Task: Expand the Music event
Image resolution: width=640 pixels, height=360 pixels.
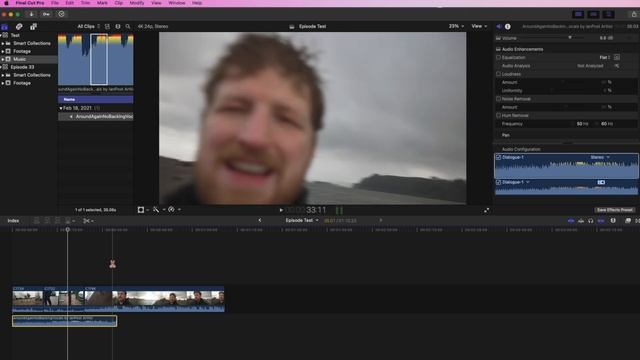Action: [3, 59]
